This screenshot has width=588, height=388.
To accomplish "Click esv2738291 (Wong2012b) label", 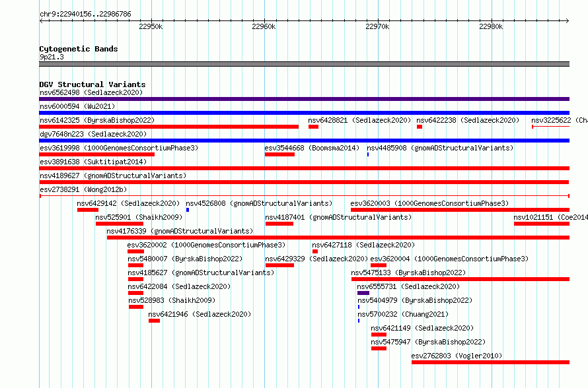I will [83, 189].
